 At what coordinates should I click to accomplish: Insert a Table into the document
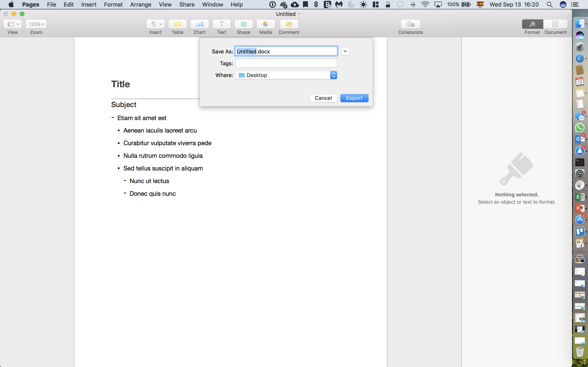(x=177, y=27)
